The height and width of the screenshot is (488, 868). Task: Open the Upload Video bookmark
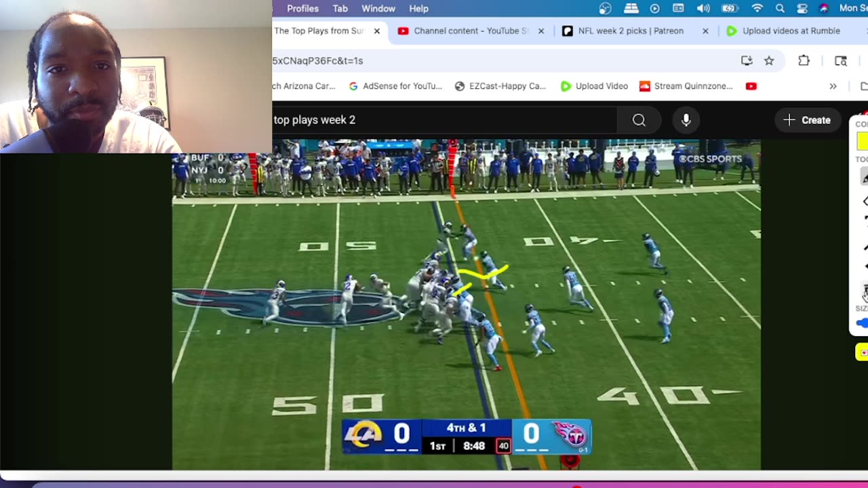pos(594,86)
